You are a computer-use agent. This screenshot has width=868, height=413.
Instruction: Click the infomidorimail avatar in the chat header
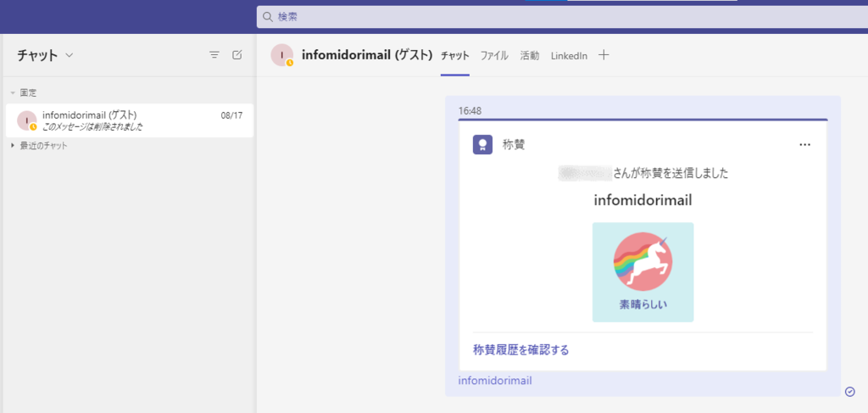tap(281, 55)
